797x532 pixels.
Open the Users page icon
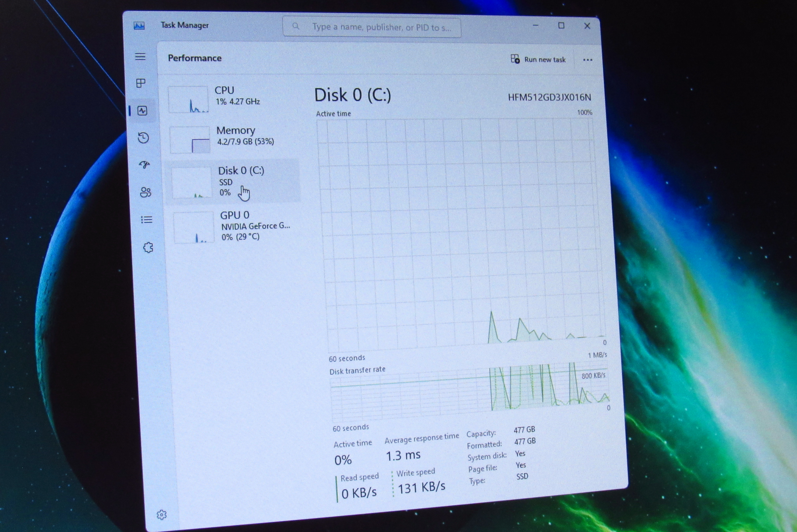[146, 192]
